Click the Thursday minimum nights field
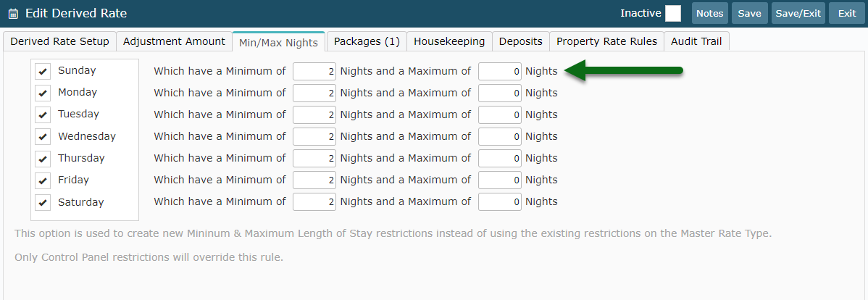868x300 pixels. (x=314, y=158)
